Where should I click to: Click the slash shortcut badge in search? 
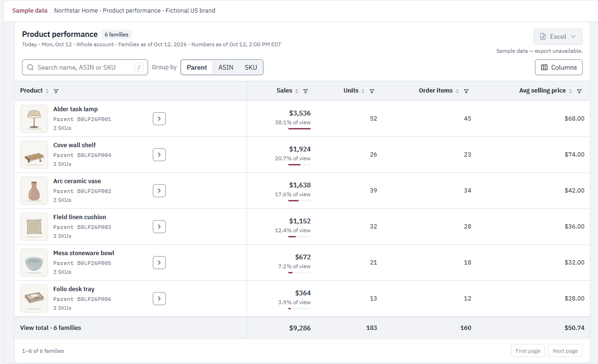139,67
